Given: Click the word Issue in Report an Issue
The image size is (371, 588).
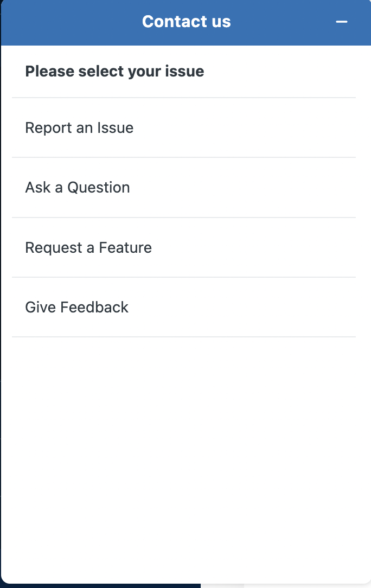Looking at the screenshot, I should pyautogui.click(x=115, y=128).
